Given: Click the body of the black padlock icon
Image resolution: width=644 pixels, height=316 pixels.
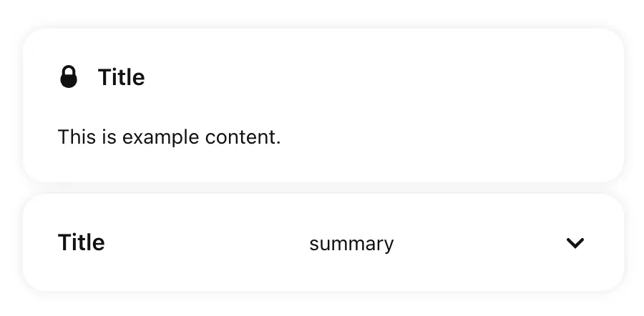Looking at the screenshot, I should [x=69, y=80].
